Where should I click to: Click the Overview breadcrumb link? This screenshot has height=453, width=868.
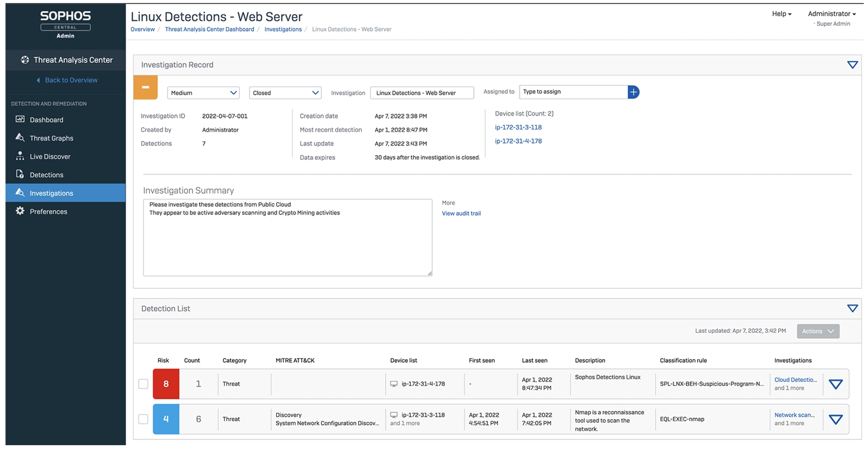coord(143,29)
